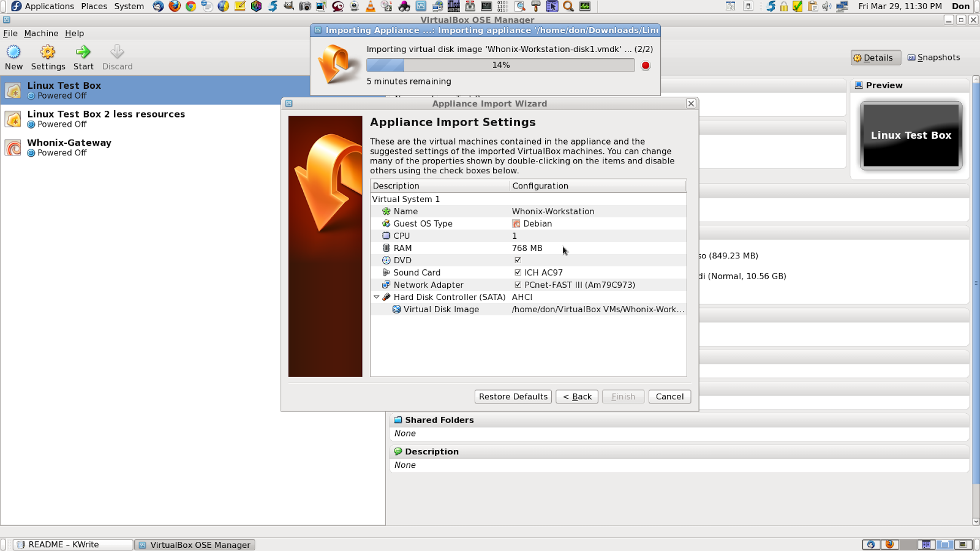
Task: Uncheck the DVD checkbox
Action: (518, 260)
